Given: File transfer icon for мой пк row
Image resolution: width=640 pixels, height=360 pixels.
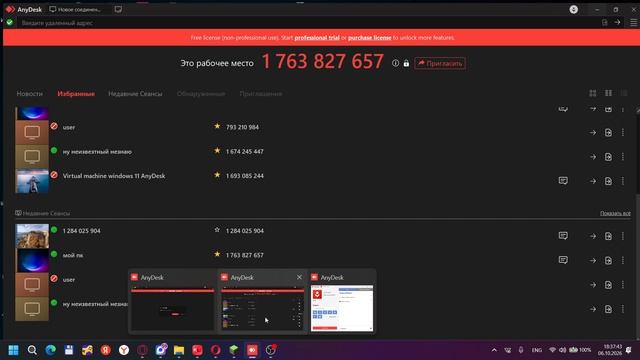Looking at the screenshot, I should [x=608, y=260].
